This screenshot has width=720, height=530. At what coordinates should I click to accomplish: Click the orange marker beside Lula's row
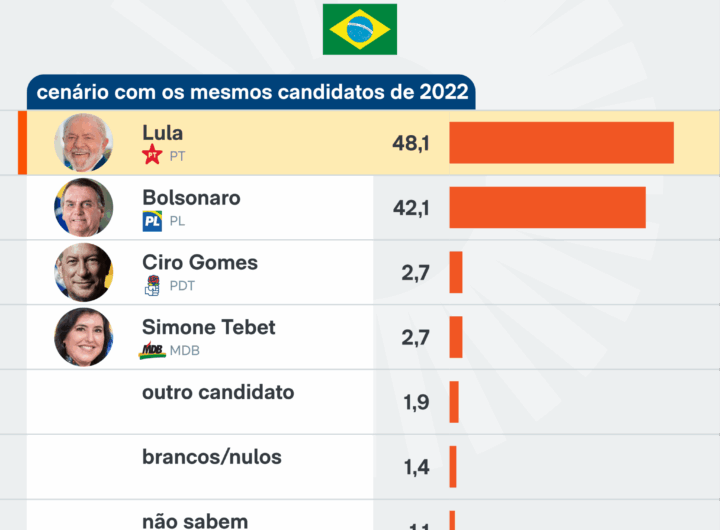coord(22,143)
